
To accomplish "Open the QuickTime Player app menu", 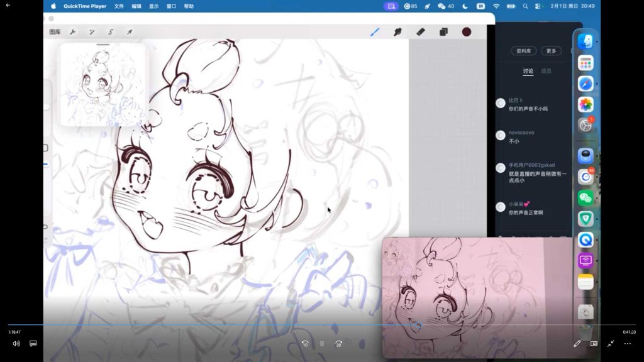I will (x=85, y=6).
